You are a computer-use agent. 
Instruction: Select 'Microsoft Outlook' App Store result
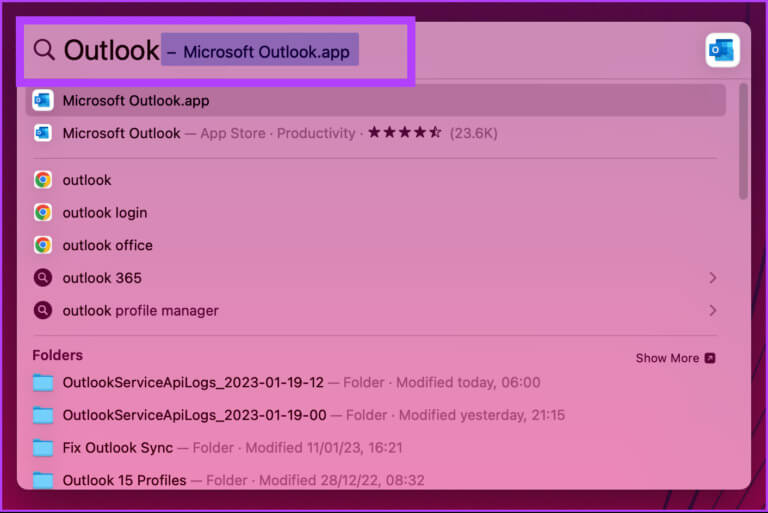pyautogui.click(x=376, y=133)
